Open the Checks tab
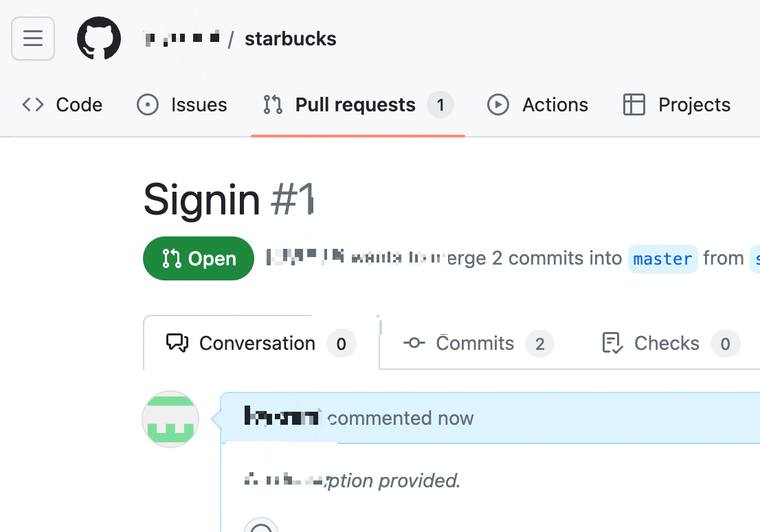 [671, 344]
